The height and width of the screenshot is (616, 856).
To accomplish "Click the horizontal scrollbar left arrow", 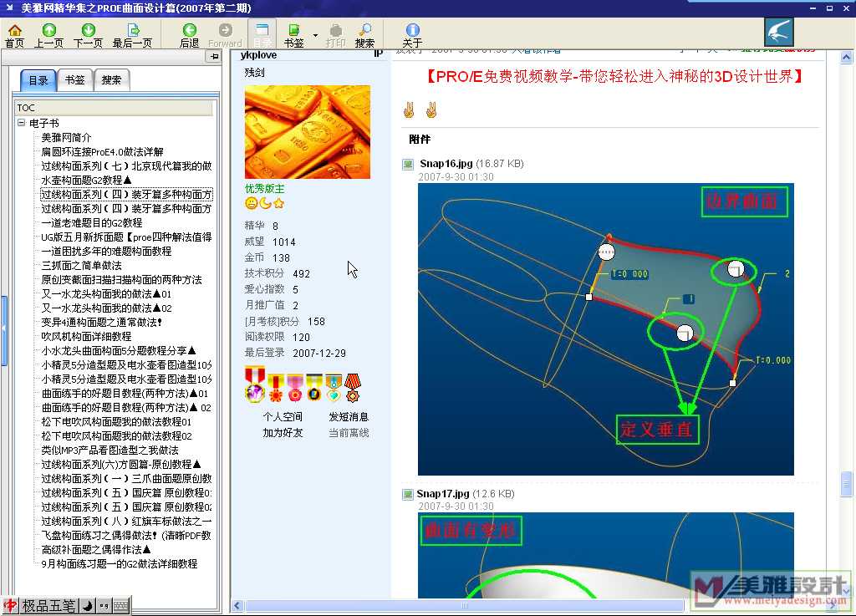I will click(x=237, y=605).
